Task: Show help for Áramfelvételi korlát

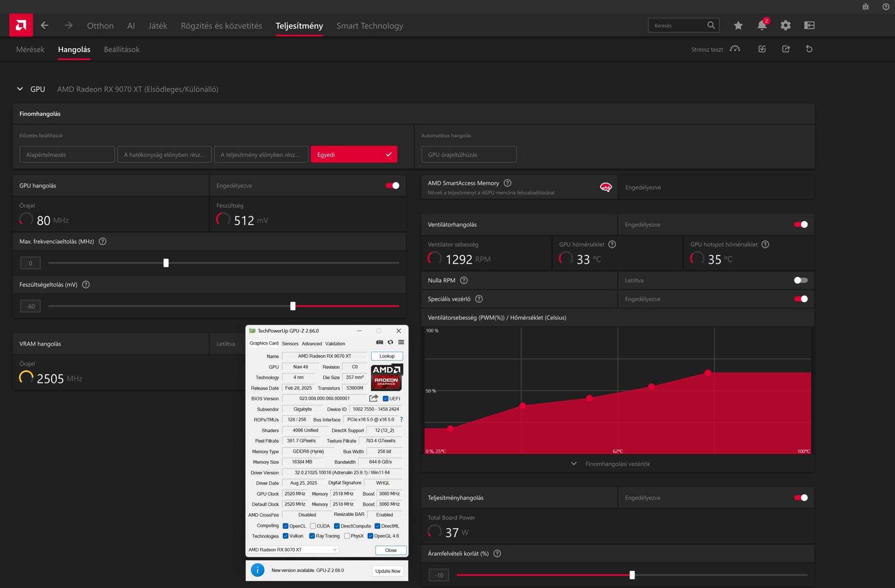Action: click(497, 553)
